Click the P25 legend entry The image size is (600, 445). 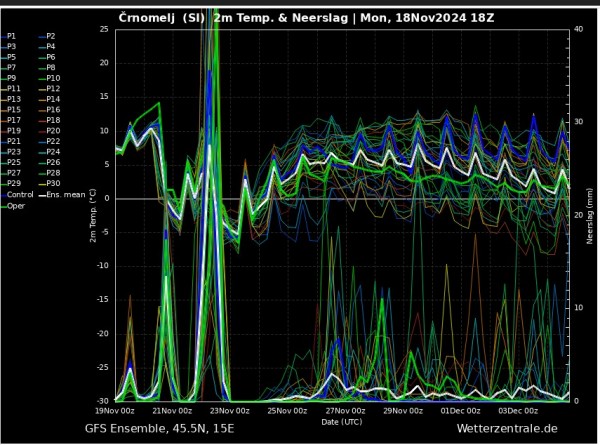point(11,163)
